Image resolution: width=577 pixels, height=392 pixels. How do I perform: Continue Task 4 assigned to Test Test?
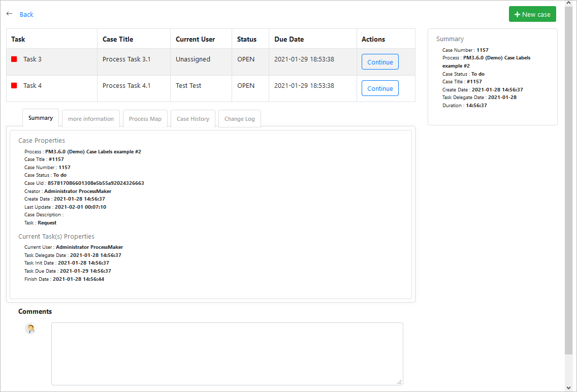tap(380, 88)
